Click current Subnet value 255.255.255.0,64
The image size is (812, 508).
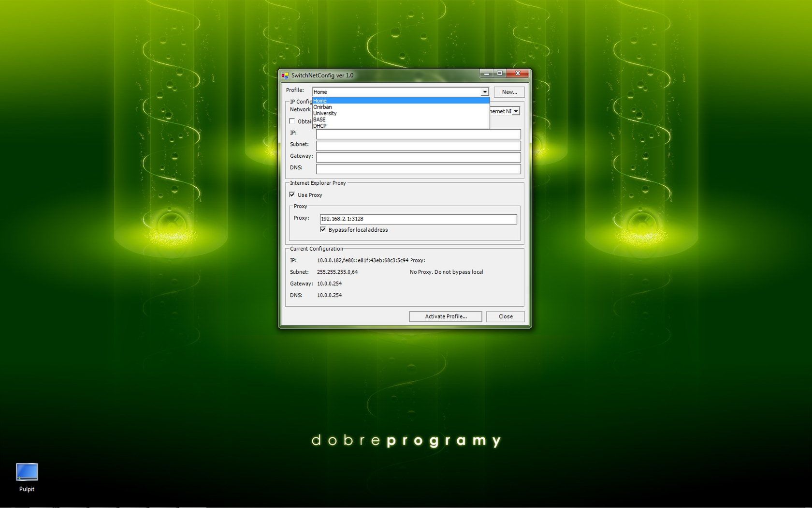[x=337, y=272]
